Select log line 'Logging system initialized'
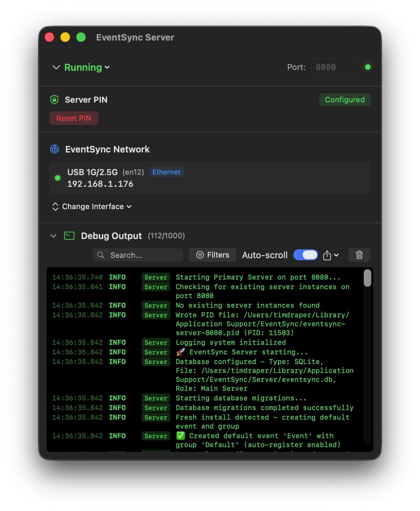 tap(231, 342)
